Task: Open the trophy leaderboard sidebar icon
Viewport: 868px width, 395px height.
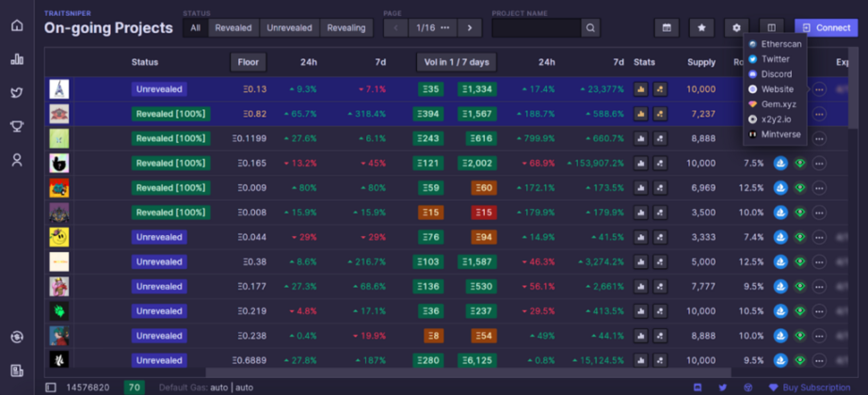Action: [17, 127]
